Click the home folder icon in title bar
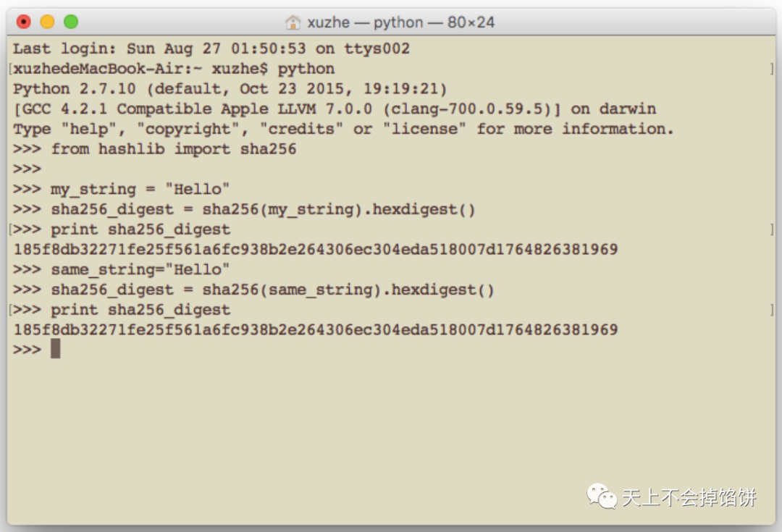 pos(293,22)
